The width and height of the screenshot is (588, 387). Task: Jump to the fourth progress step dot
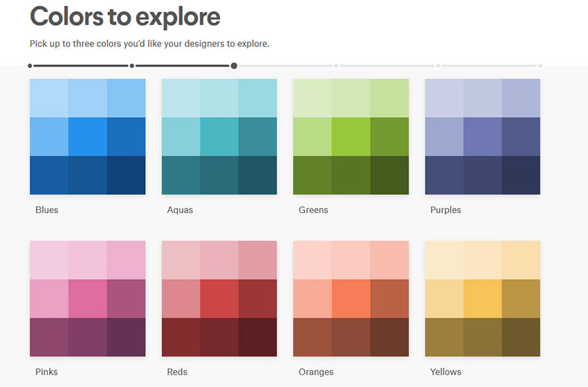pos(336,66)
